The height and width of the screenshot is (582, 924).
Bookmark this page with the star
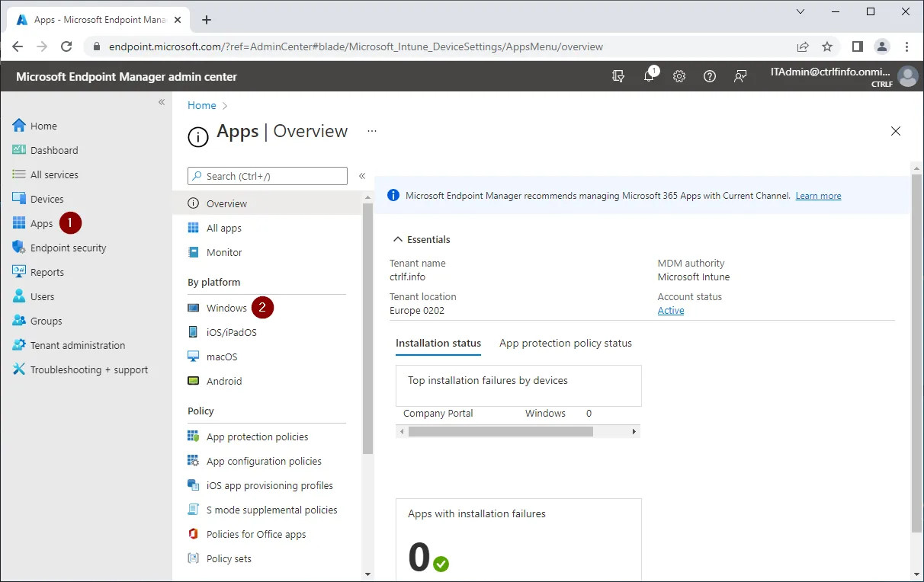point(827,46)
